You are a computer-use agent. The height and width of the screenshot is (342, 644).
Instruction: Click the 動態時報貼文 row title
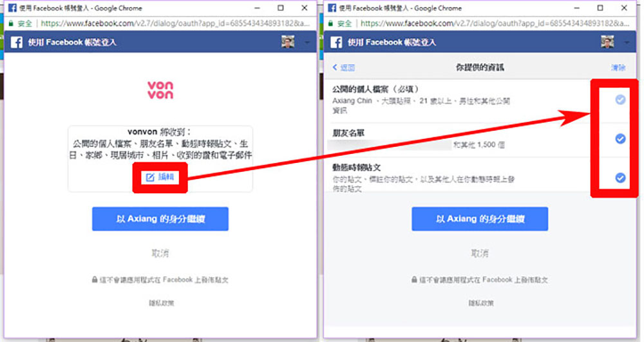click(357, 167)
